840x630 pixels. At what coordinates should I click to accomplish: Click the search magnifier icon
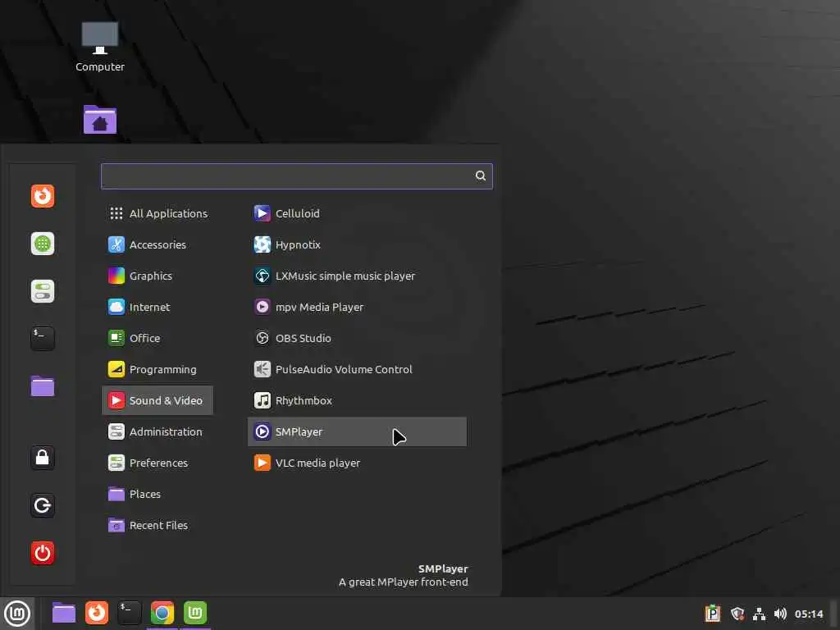click(x=481, y=176)
